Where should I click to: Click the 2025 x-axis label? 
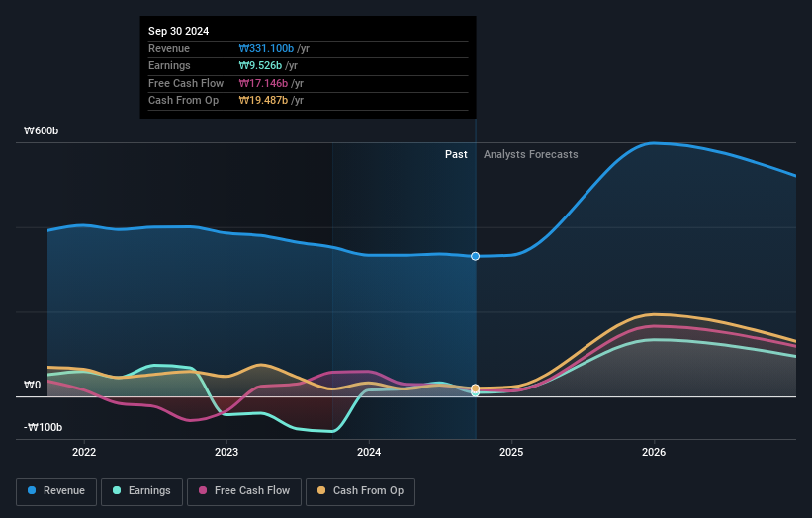click(511, 452)
